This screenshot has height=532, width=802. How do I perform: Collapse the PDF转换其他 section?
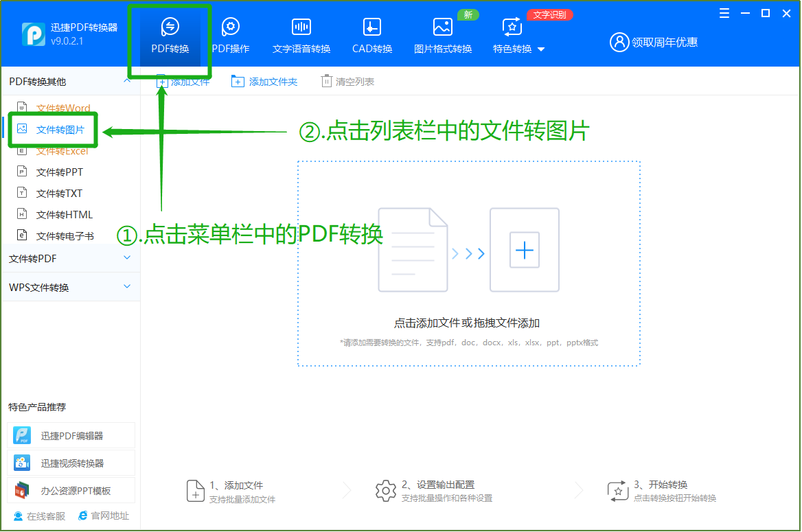click(x=127, y=81)
